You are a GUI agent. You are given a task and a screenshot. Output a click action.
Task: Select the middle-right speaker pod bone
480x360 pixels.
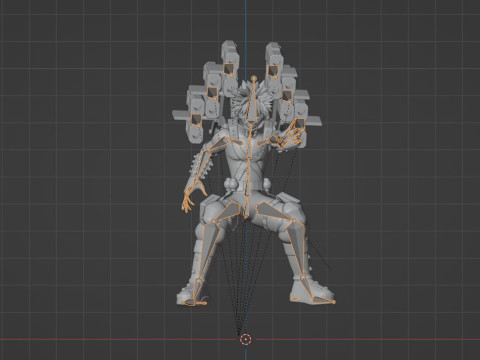(286, 95)
